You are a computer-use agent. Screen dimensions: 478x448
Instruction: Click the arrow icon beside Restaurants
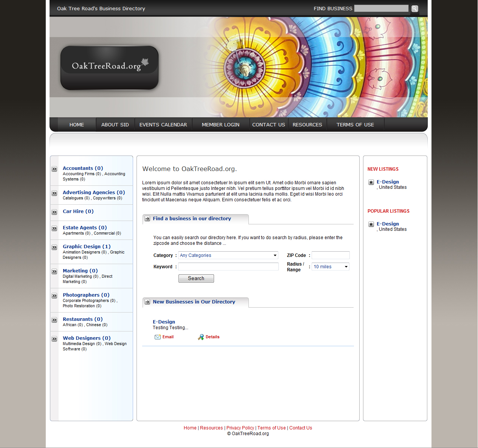pyautogui.click(x=54, y=320)
